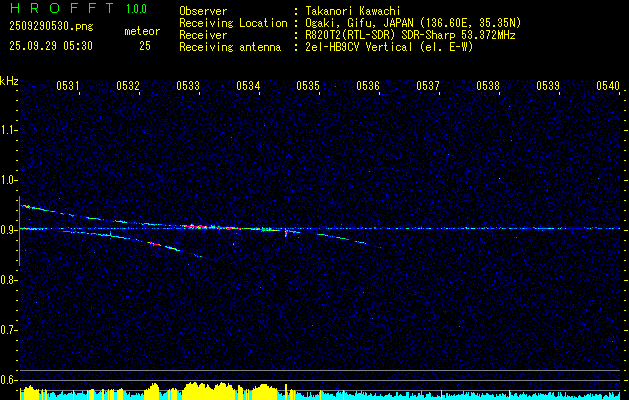629x400 pixels.
Task: Select the 25.09.29 05:30 timestamp
Action: 50,46
